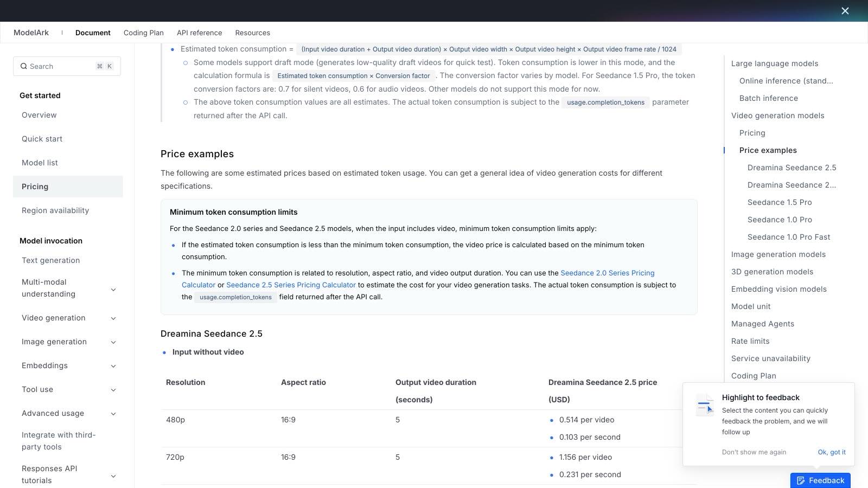Click the 0.231 per second price
Image resolution: width=868 pixels, height=488 pixels.
590,474
